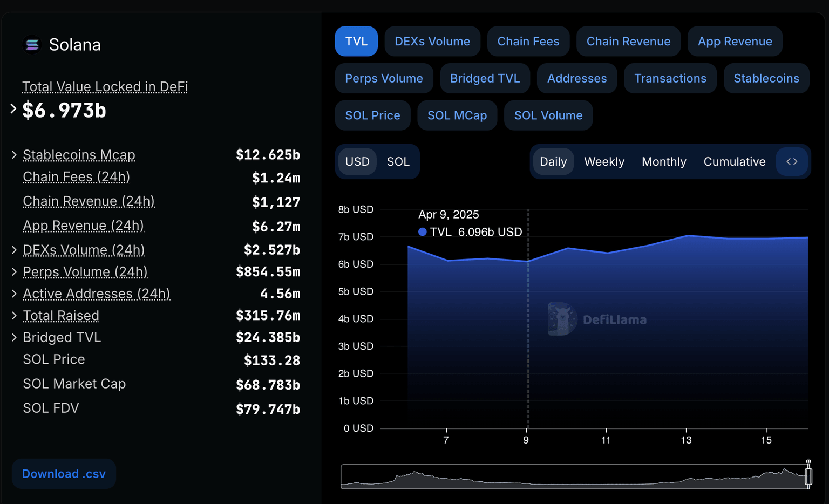View the Perps Volume chart
Viewport: 829px width, 504px height.
point(384,78)
